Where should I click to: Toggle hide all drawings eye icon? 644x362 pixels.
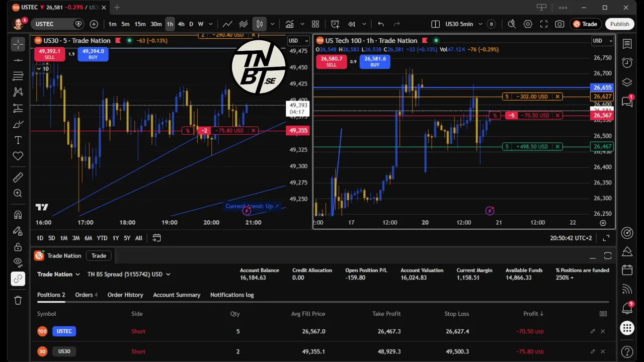click(18, 262)
